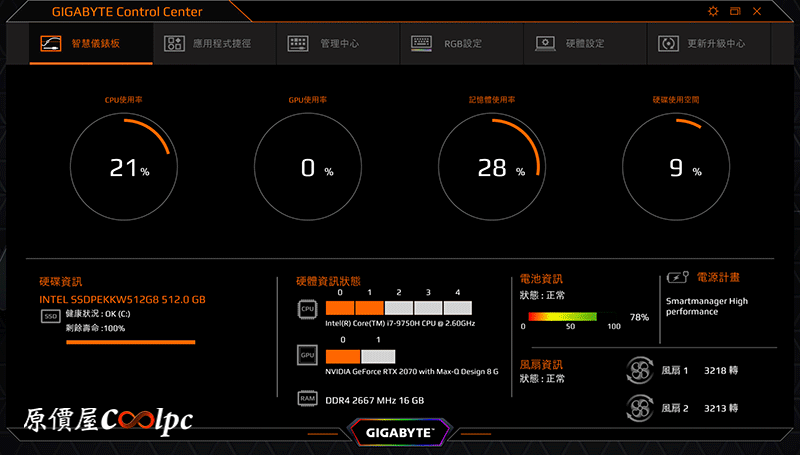This screenshot has height=455, width=800.
Task: Click DDR4 2667 MHz 16 GB text
Action: (374, 400)
